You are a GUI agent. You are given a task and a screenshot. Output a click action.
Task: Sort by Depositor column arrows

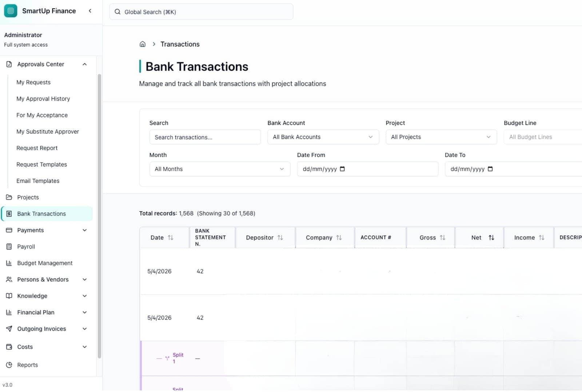tap(280, 238)
